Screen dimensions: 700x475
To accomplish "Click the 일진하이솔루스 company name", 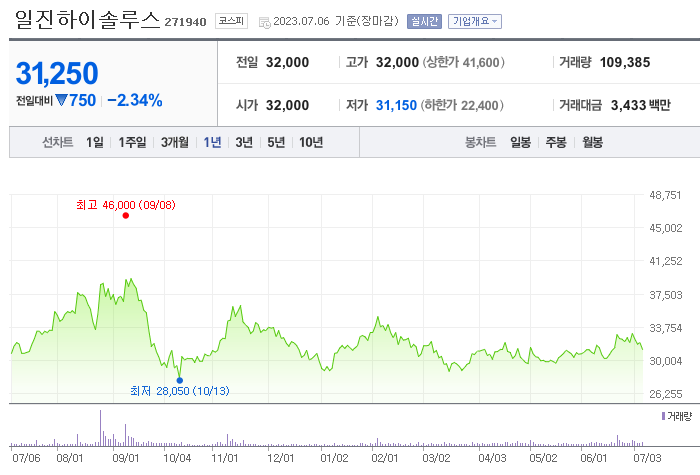I will pyautogui.click(x=87, y=20).
